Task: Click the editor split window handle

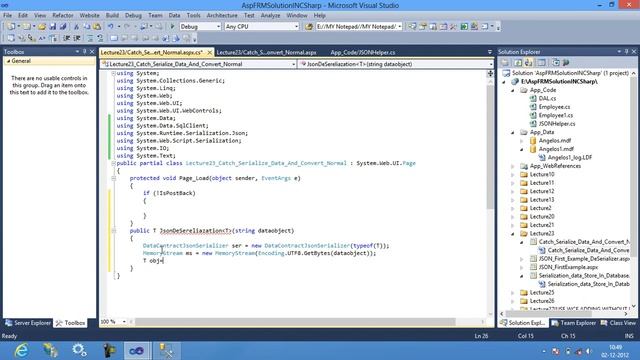Action: (490, 73)
